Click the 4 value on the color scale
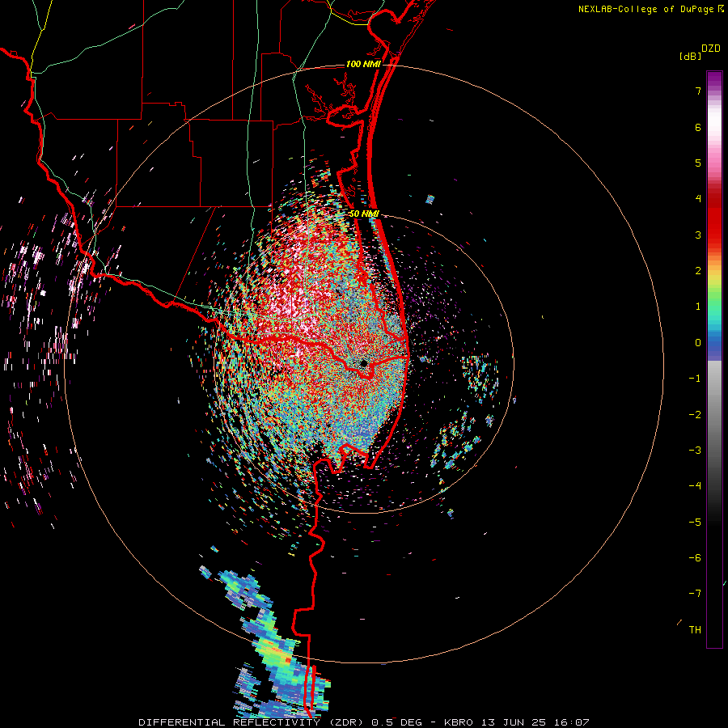This screenshot has width=728, height=728. tap(698, 199)
